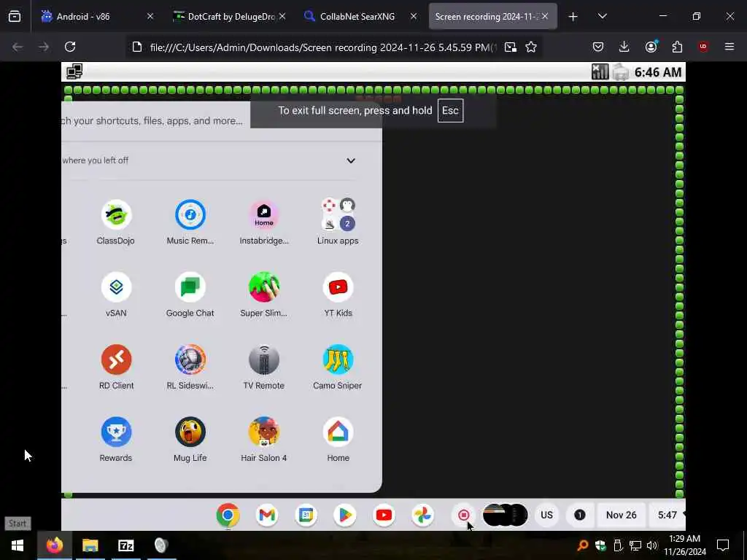Open the Linux apps folder
This screenshot has width=747, height=560.
click(x=338, y=215)
